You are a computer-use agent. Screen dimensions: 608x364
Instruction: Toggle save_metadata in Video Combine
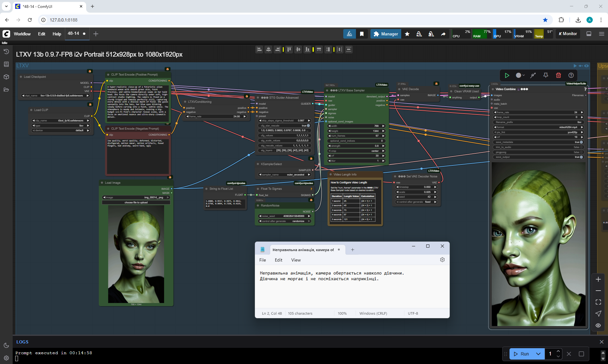pyautogui.click(x=581, y=142)
